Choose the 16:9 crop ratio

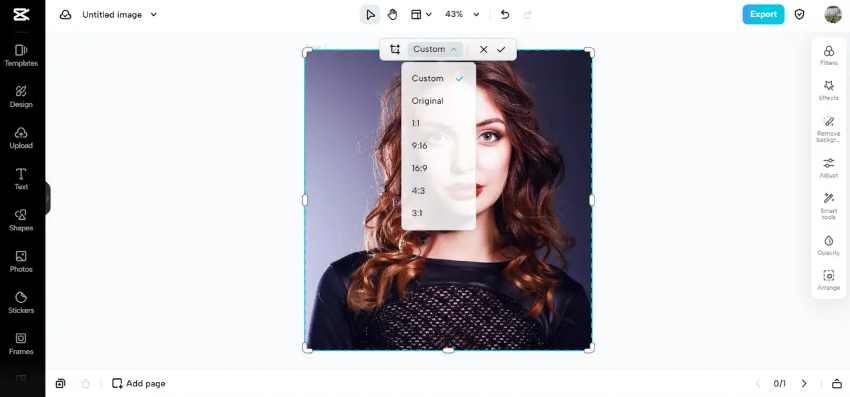438,169
